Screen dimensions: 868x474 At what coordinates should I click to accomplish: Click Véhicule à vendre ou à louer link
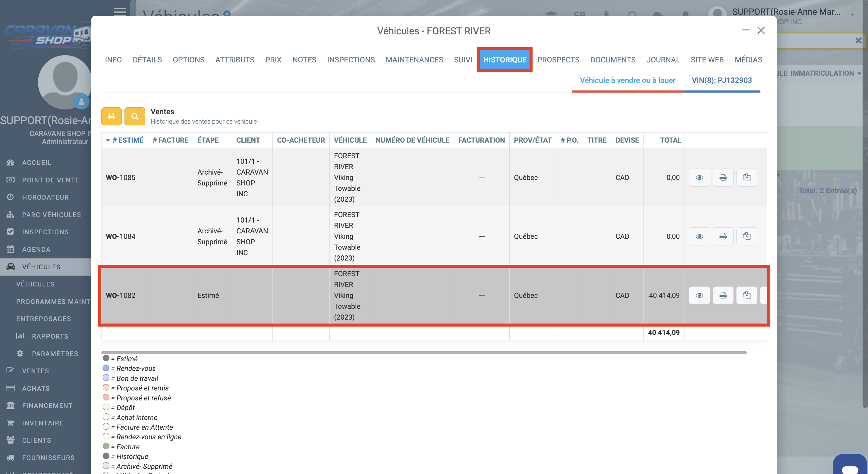click(x=627, y=80)
